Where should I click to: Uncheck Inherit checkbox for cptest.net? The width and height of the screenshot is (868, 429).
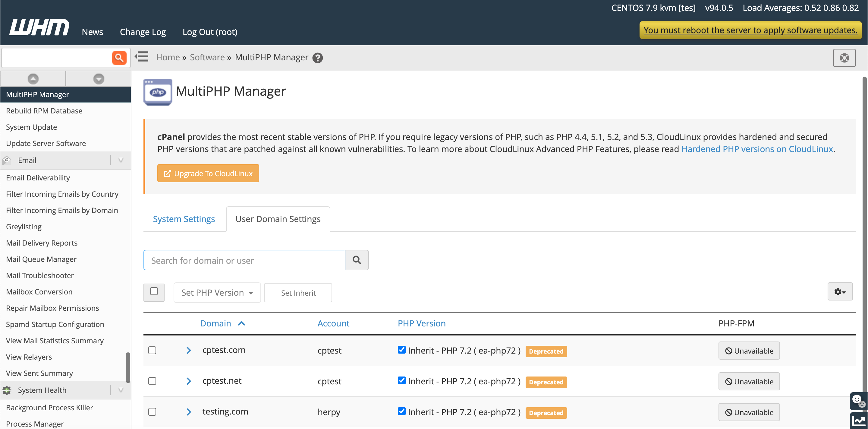tap(401, 380)
